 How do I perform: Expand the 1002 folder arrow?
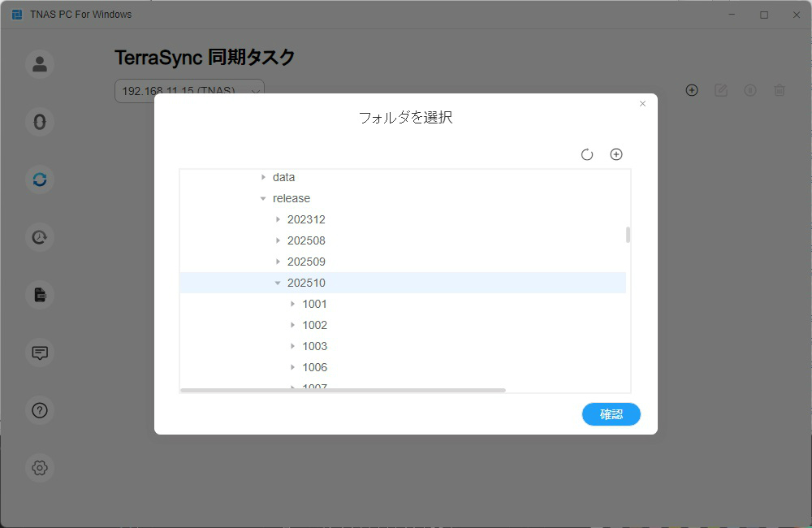[x=292, y=325]
